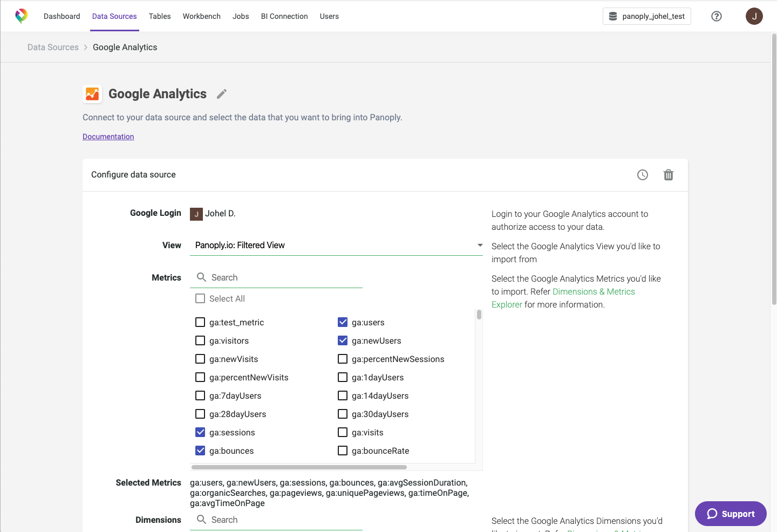
Task: Open the panoply_johel_test database selector
Action: [x=646, y=16]
